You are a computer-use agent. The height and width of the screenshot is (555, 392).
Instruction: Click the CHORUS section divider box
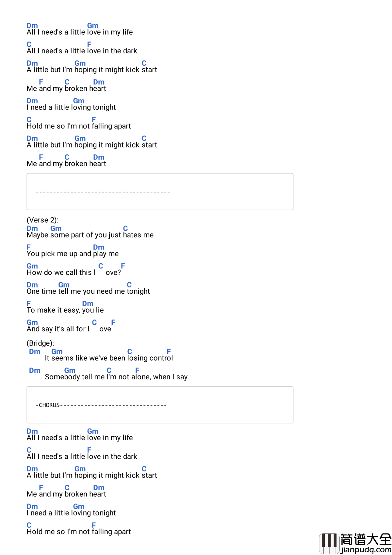pyautogui.click(x=160, y=405)
